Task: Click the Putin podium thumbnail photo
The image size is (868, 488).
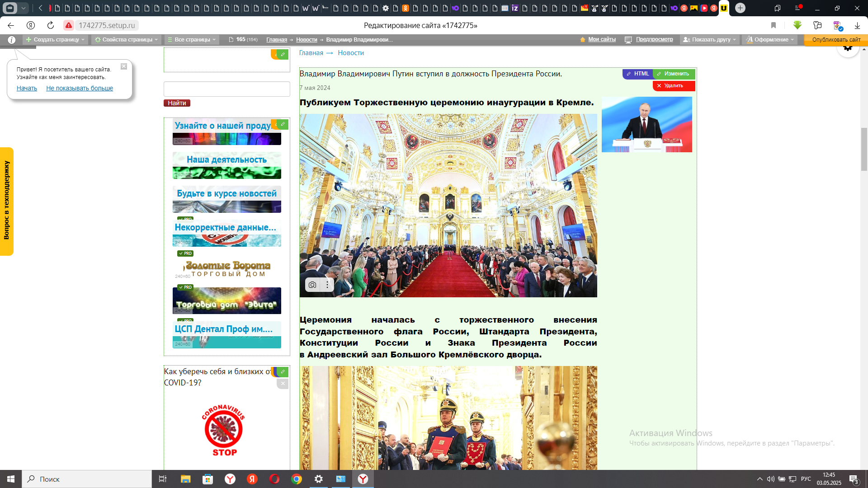Action: coord(647,124)
